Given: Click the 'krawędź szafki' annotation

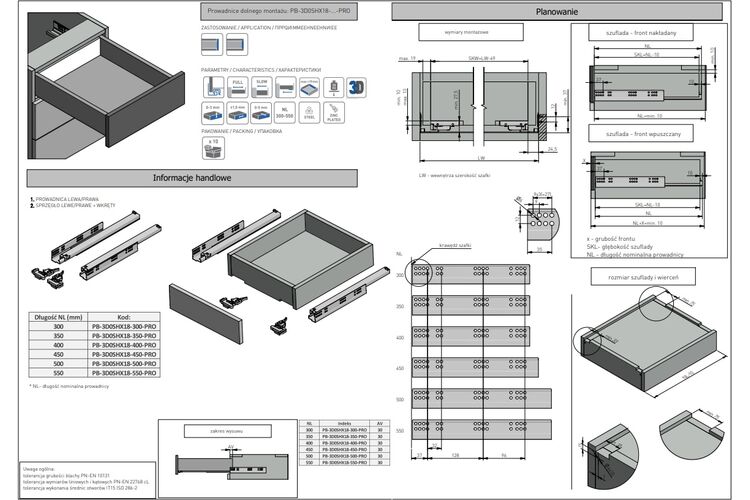Looking at the screenshot, I should (455, 245).
